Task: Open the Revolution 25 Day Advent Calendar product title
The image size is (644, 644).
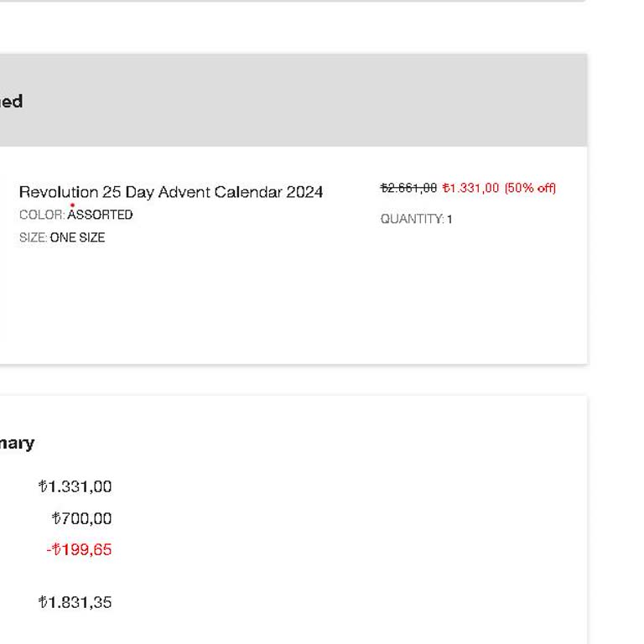Action: (170, 192)
